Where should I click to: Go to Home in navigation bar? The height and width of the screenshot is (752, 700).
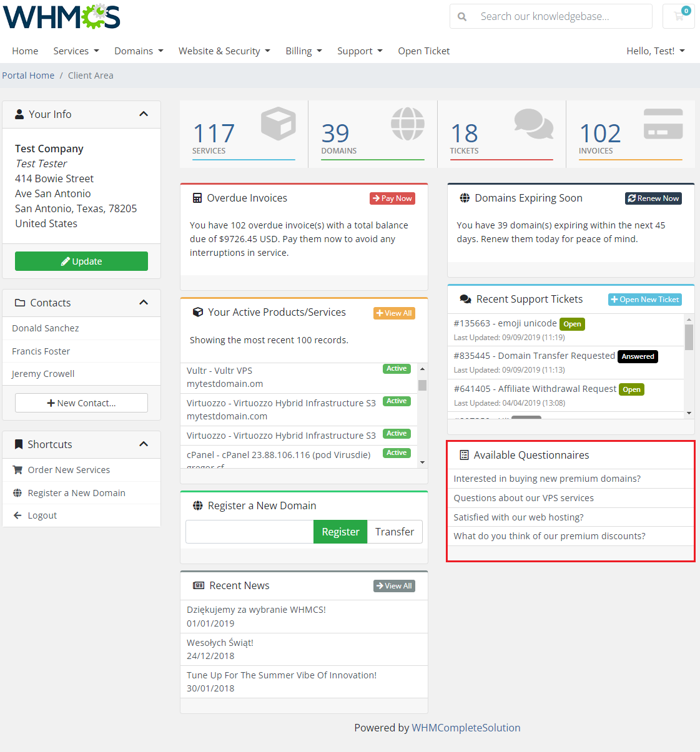[25, 51]
